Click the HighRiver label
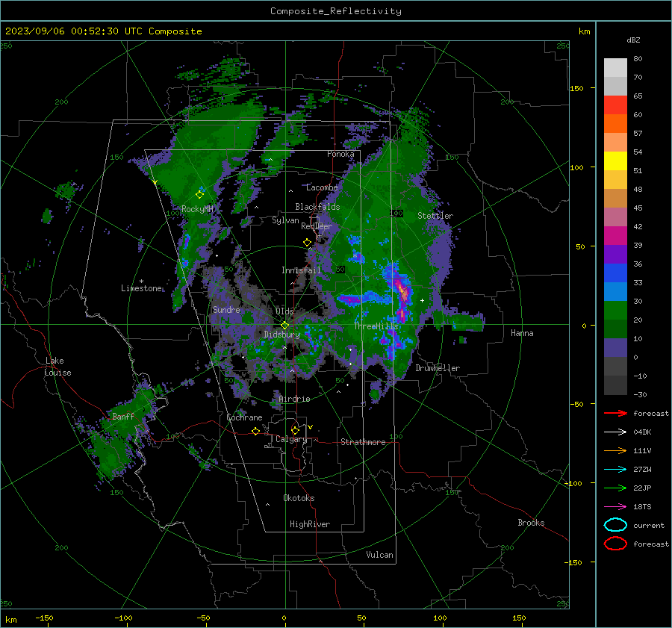The height and width of the screenshot is (628, 672). click(309, 524)
